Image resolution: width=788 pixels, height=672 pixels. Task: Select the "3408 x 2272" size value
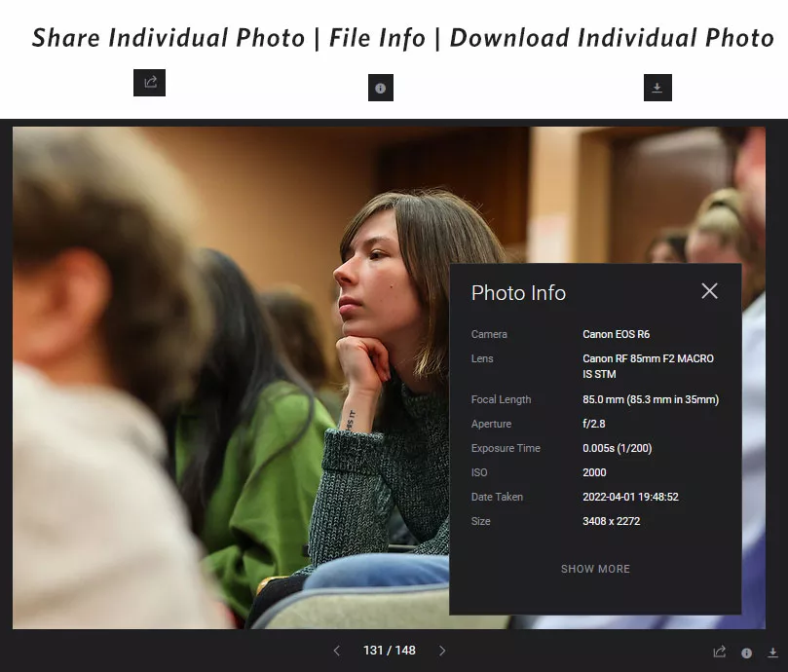pos(612,521)
